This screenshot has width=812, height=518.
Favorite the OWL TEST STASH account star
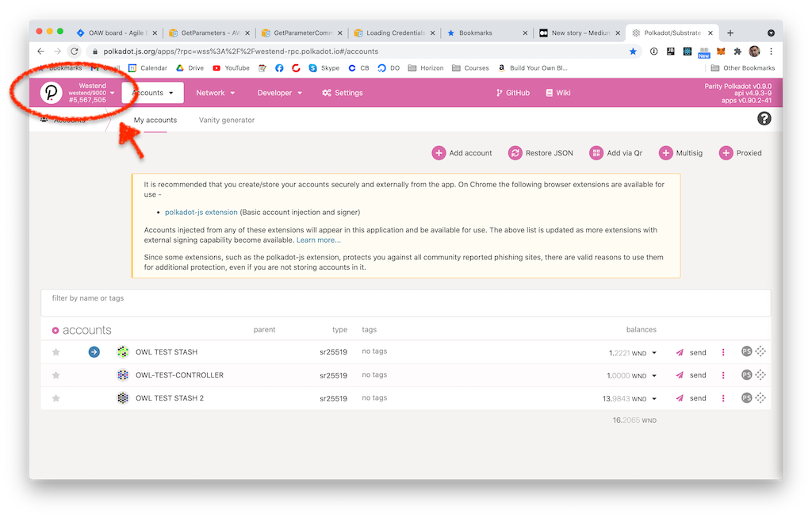coord(56,352)
